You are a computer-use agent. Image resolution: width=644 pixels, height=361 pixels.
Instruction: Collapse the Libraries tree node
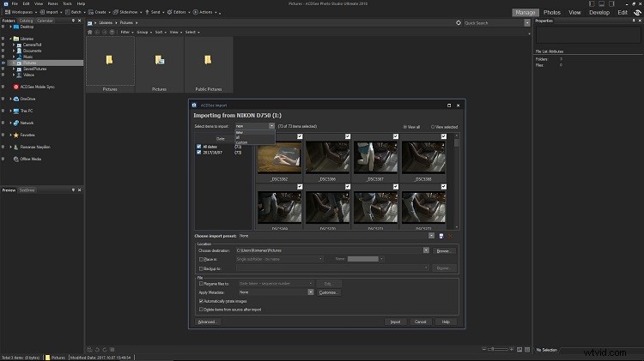(x=10, y=39)
